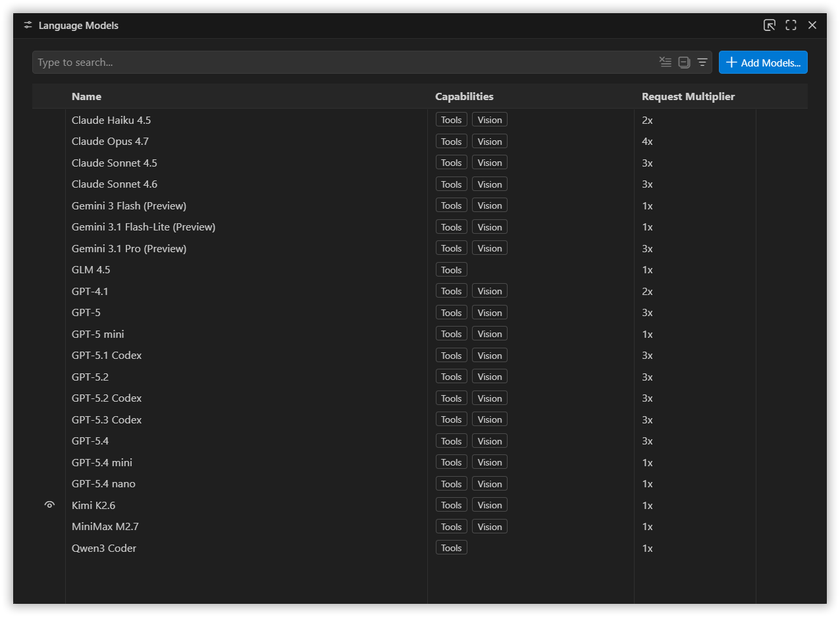Select the Claude Haiku 4.5 model name
This screenshot has width=840, height=617.
tap(111, 120)
